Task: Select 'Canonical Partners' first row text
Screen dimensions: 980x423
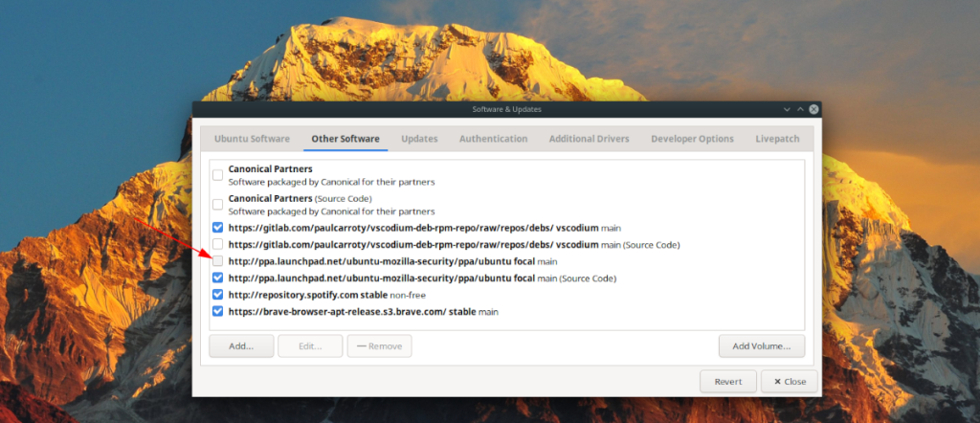Action: 271,168
